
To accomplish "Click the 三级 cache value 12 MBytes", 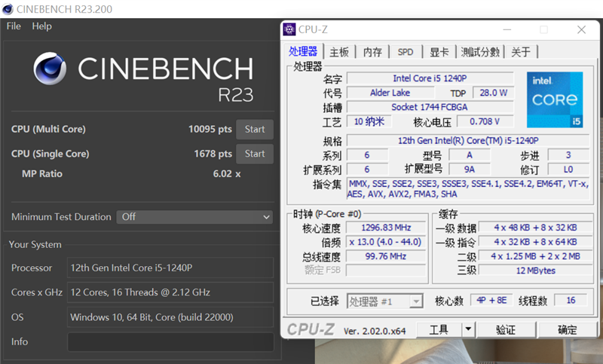I will point(535,271).
